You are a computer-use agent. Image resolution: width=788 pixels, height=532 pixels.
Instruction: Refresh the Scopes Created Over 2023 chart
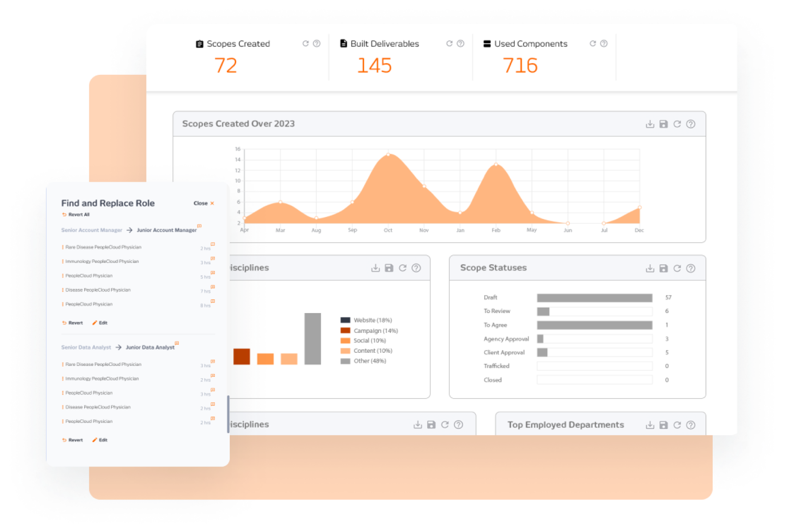[x=678, y=124]
